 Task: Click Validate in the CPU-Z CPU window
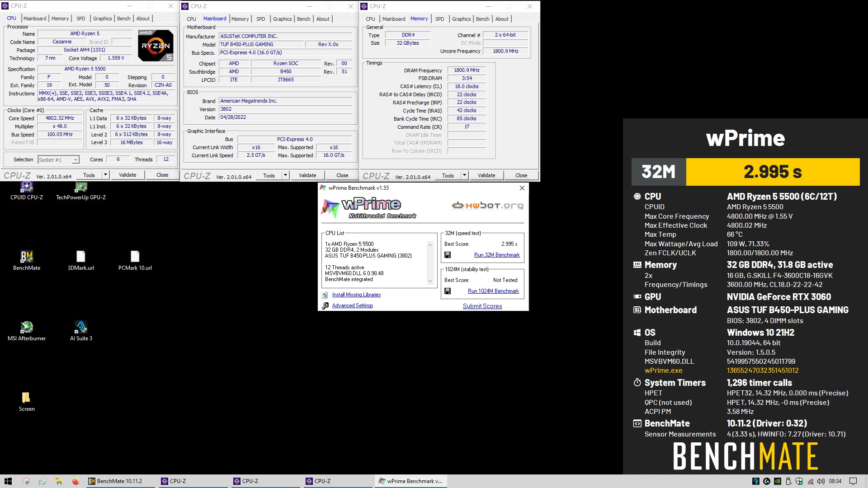[127, 175]
